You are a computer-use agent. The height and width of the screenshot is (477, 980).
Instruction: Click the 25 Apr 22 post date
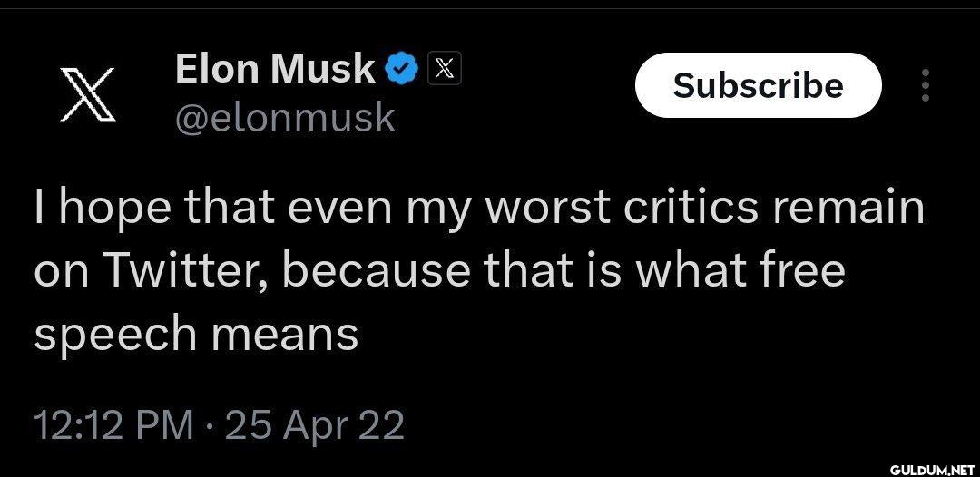pos(314,428)
